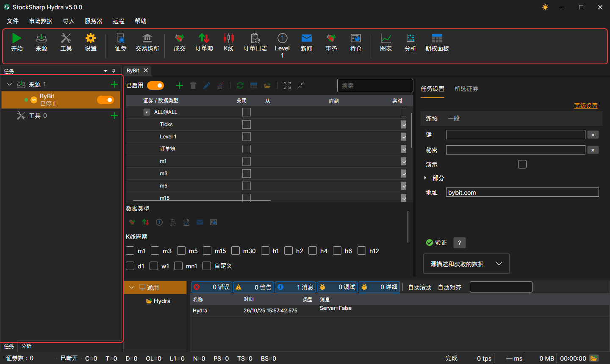Check the m1 K线周期 checkbox
This screenshot has height=364, width=610.
pyautogui.click(x=130, y=251)
